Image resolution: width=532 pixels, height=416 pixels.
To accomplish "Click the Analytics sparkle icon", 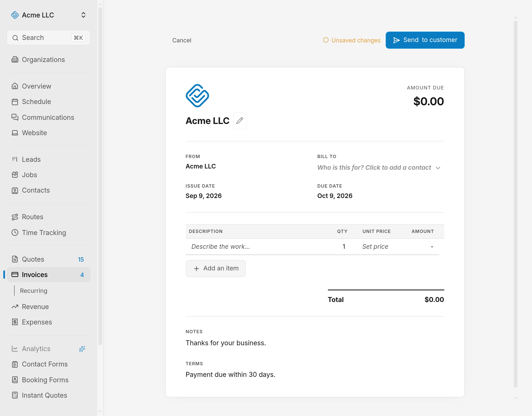I will coord(82,349).
